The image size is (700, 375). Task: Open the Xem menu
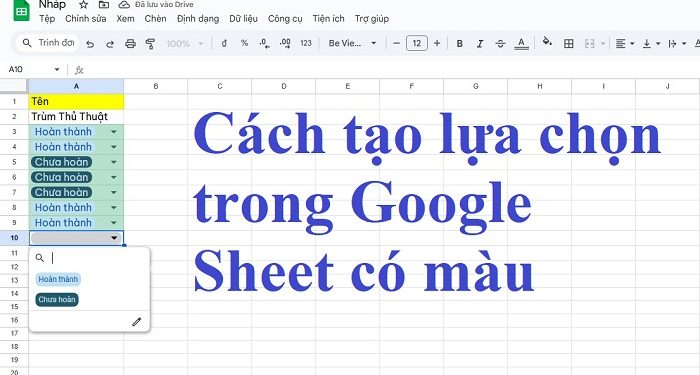pos(125,19)
